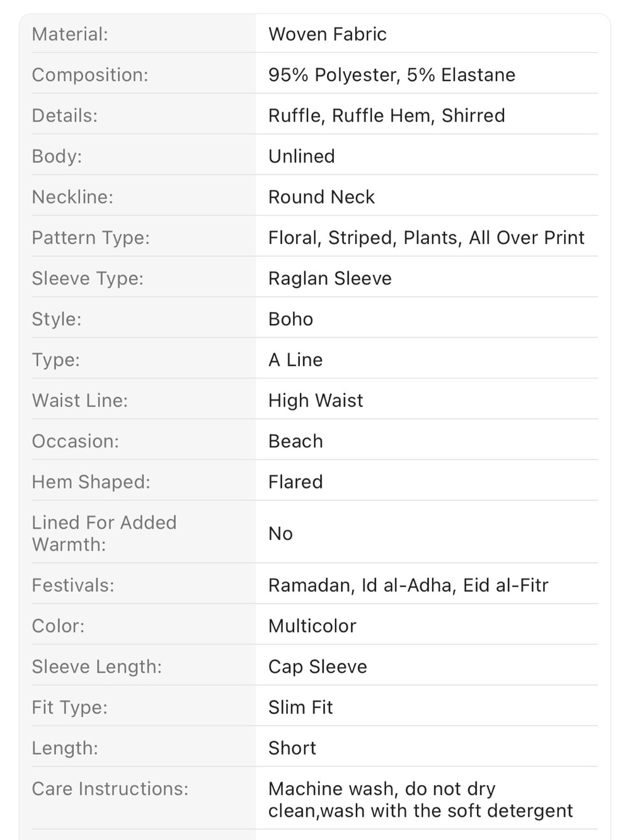
Task: Click the Cap Sleeve length value
Action: 318,667
